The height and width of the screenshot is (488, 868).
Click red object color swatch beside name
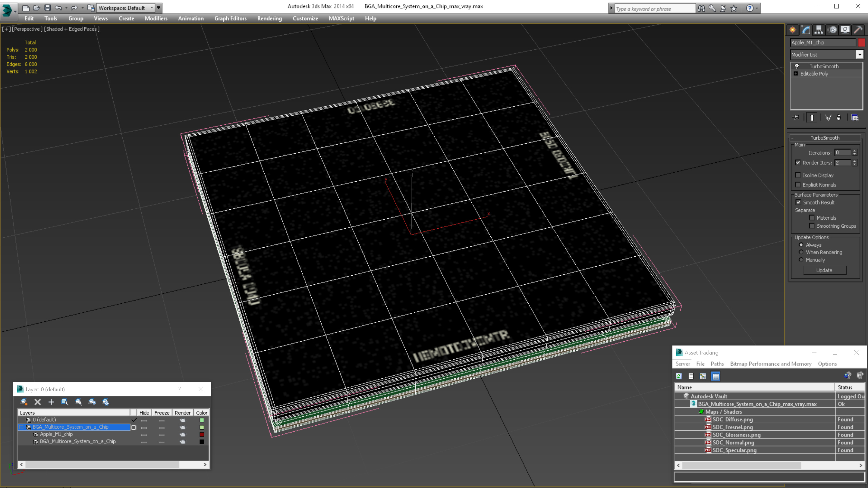click(x=862, y=42)
